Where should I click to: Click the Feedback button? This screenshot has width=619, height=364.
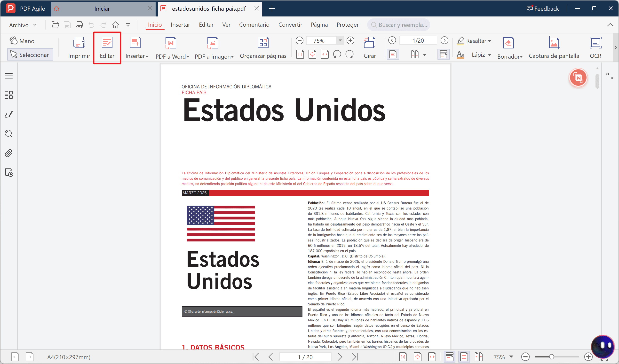click(543, 8)
